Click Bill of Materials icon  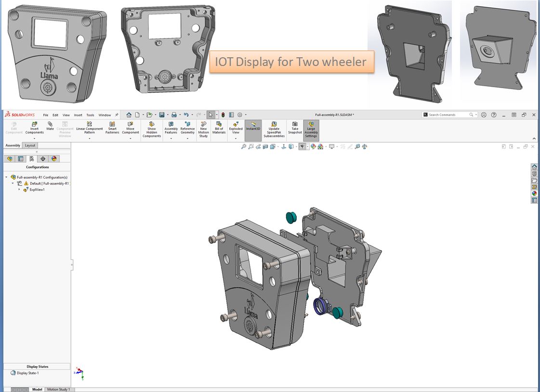[219, 128]
